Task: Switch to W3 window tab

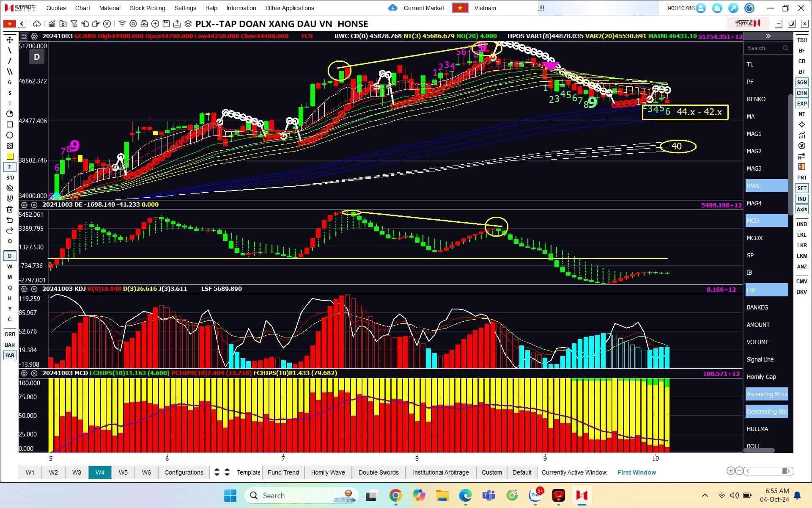Action: (x=77, y=472)
